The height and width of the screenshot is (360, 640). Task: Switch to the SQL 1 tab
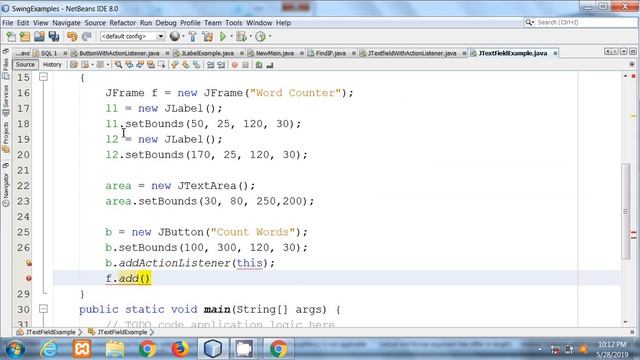(49, 53)
